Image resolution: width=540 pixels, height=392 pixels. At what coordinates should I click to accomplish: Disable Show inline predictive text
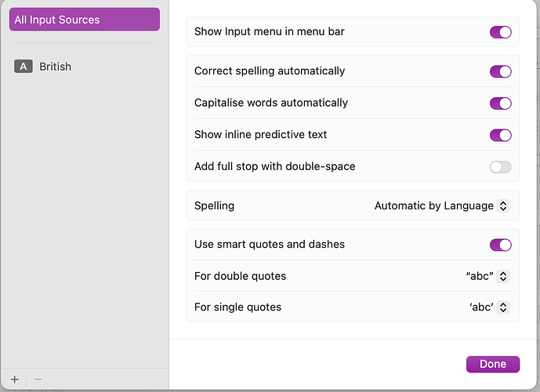500,135
